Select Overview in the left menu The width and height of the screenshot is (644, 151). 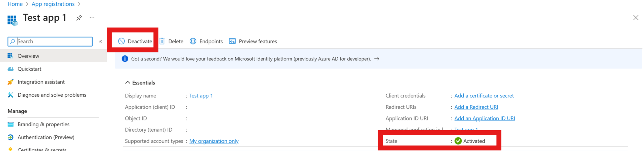point(28,56)
